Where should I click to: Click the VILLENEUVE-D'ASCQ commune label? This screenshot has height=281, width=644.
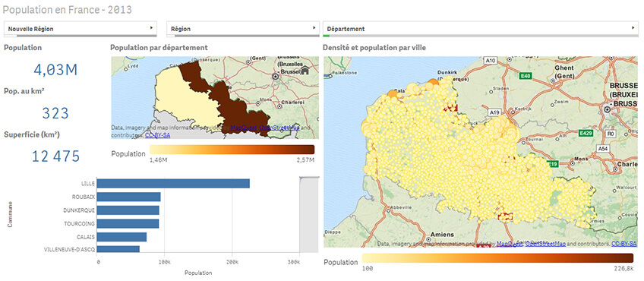pos(70,249)
